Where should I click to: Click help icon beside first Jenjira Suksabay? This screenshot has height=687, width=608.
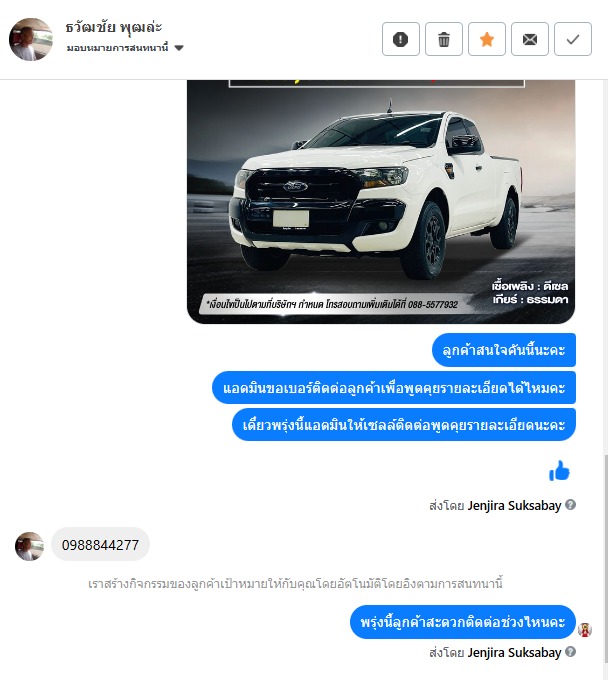tap(570, 505)
